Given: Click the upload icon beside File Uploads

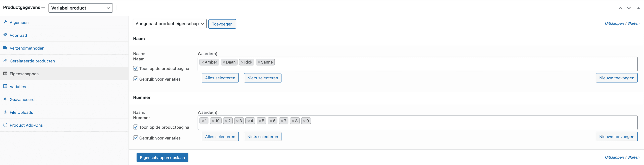Looking at the screenshot, I should tap(5, 112).
